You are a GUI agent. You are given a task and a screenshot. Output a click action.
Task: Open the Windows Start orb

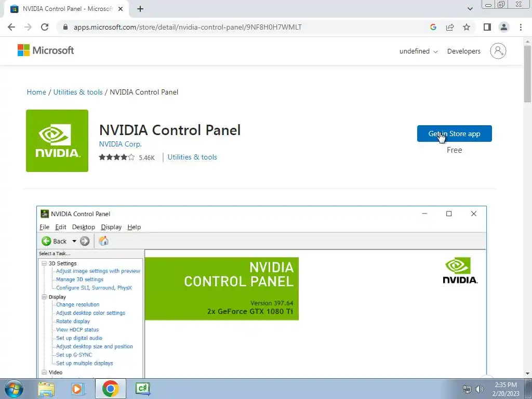coord(14,389)
